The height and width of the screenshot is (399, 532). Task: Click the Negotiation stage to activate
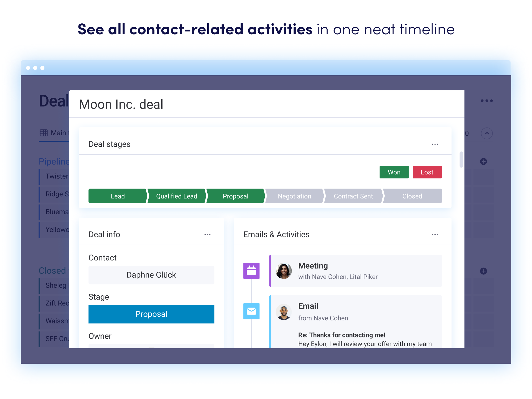pyautogui.click(x=294, y=196)
